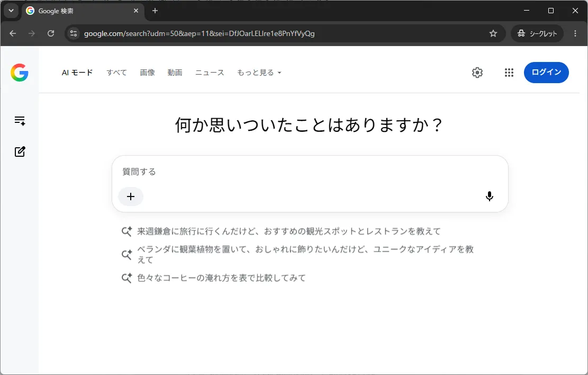Open the settings gear icon

click(477, 73)
